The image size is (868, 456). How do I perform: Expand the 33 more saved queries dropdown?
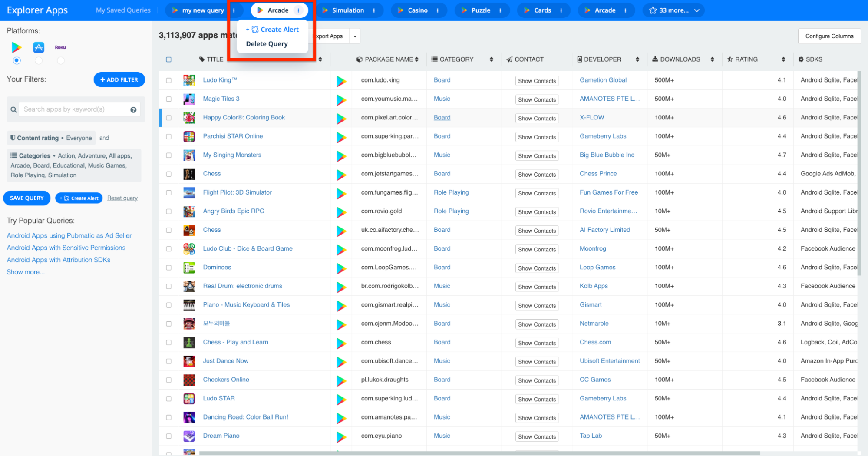click(673, 10)
